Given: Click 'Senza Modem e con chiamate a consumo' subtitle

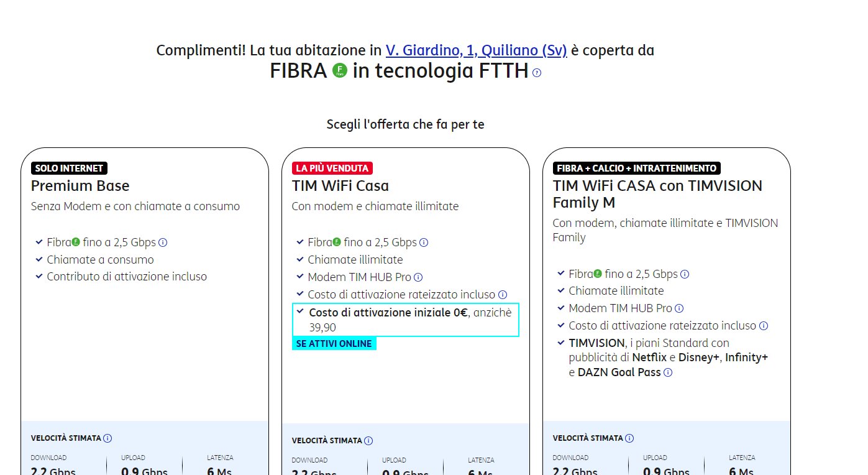Looking at the screenshot, I should coord(135,206).
